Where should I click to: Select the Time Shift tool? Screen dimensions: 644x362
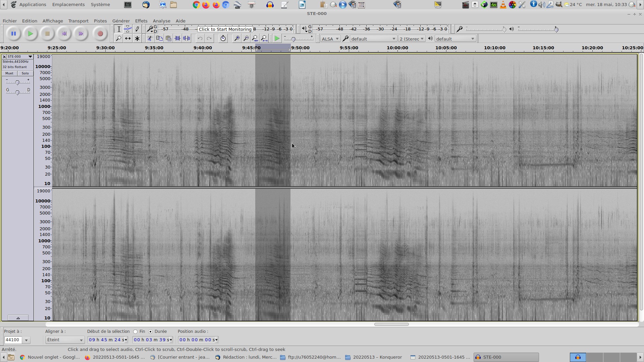pyautogui.click(x=128, y=39)
